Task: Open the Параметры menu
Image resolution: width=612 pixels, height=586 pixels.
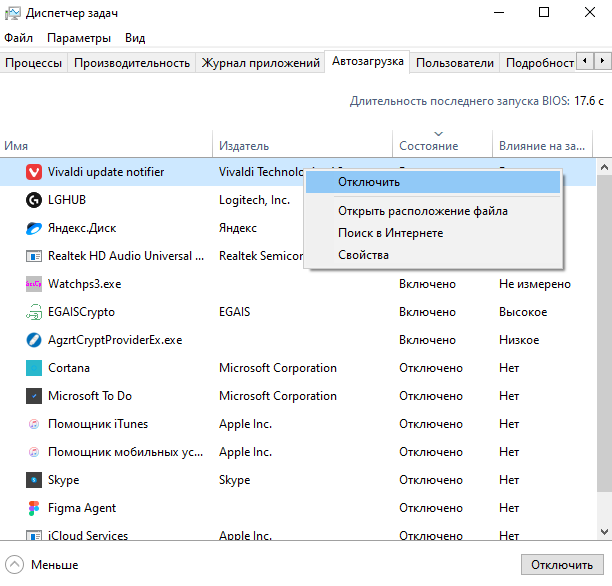Action: click(79, 38)
